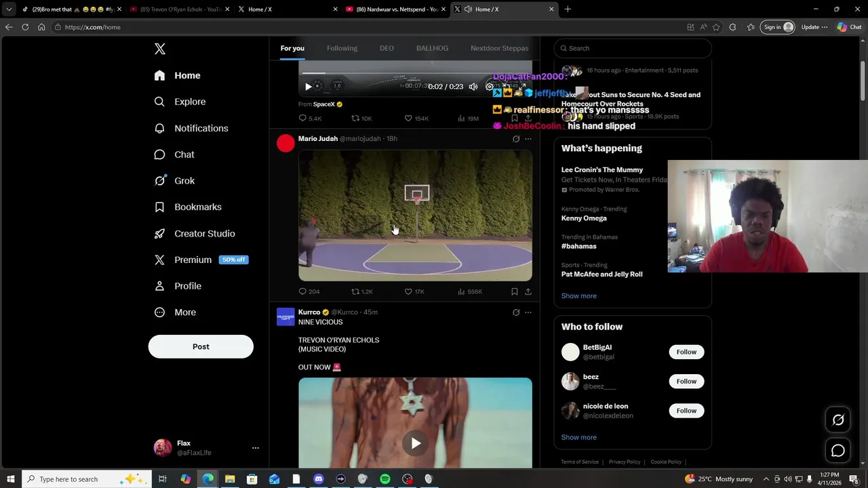This screenshot has height=488, width=868.
Task: Open Grok from the sidebar
Action: (174, 181)
